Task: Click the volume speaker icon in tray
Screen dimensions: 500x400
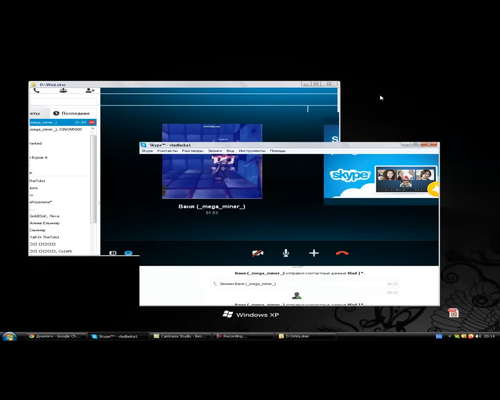Action: coord(478,336)
